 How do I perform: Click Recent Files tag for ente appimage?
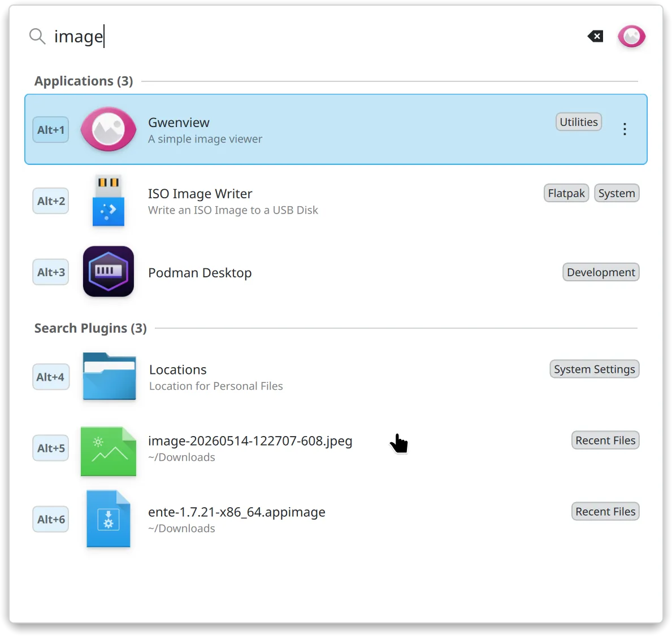605,511
